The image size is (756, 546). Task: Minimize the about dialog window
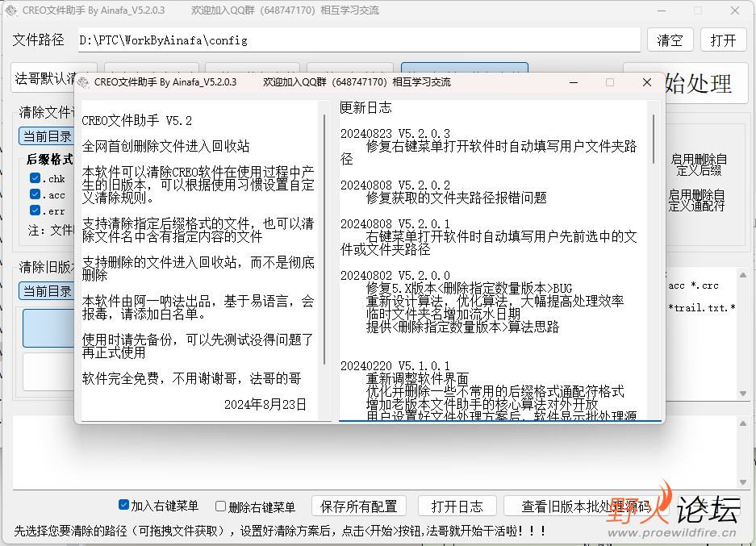(x=574, y=82)
